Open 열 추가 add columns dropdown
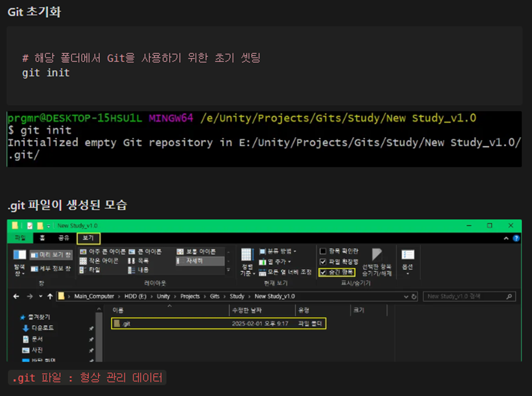 (x=275, y=261)
